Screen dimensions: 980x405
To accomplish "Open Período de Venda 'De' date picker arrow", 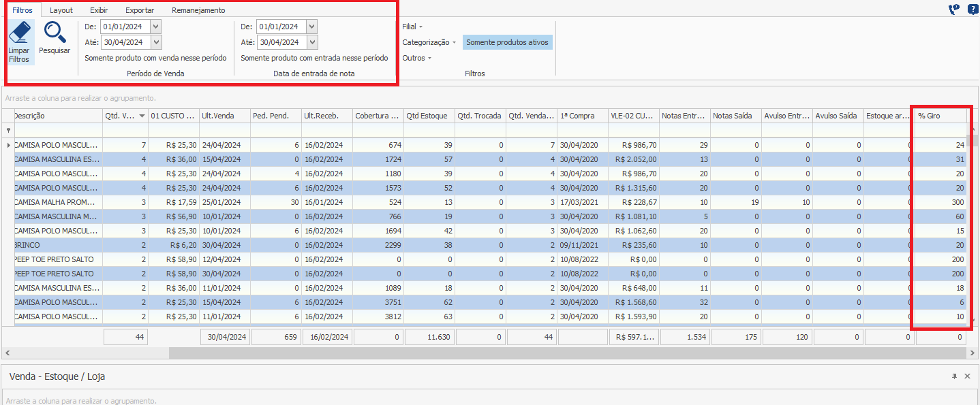I will [x=156, y=27].
